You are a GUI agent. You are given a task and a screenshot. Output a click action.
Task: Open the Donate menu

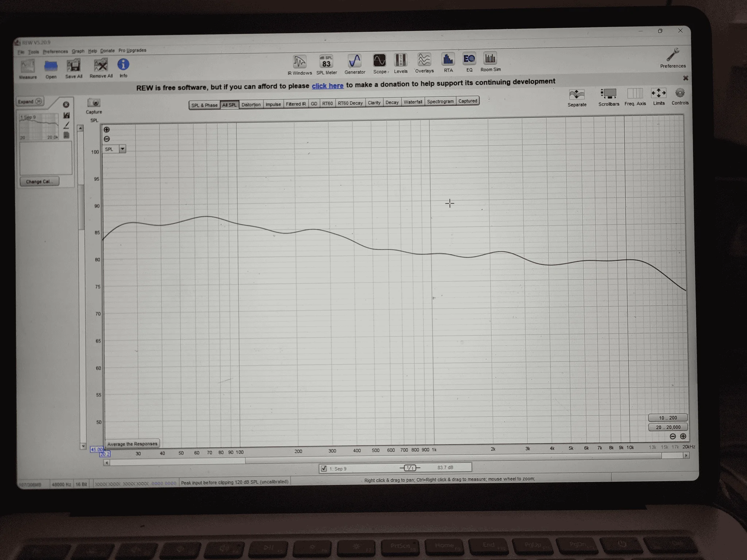click(x=107, y=51)
